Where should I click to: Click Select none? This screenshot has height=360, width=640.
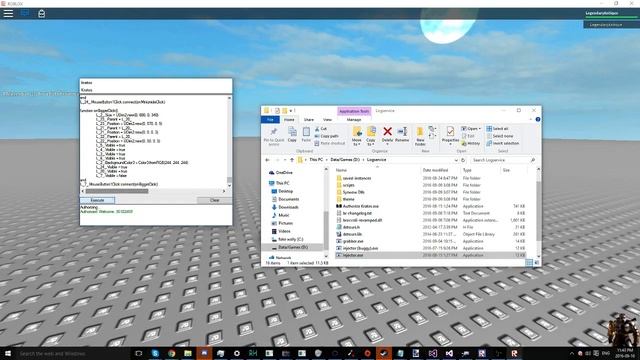(x=500, y=136)
